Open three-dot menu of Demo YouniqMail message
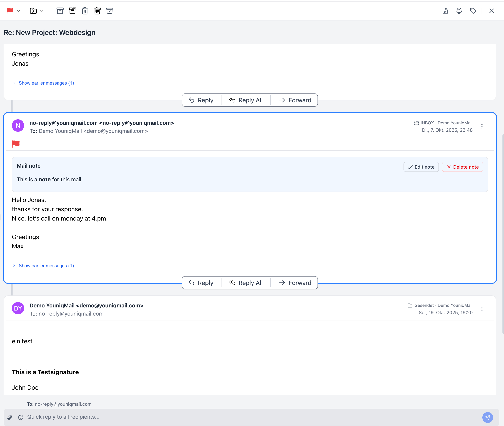This screenshot has width=504, height=426. pos(482,309)
